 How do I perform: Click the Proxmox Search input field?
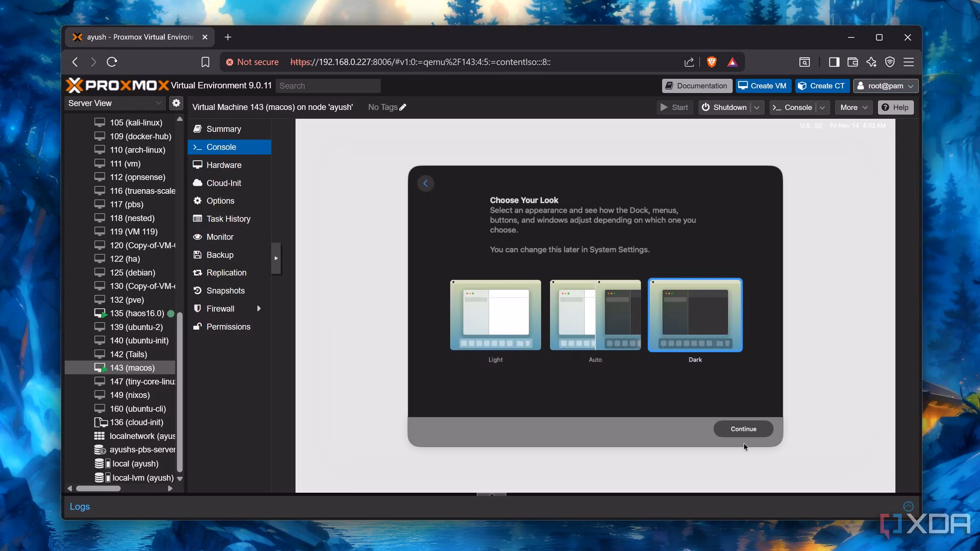click(x=328, y=86)
